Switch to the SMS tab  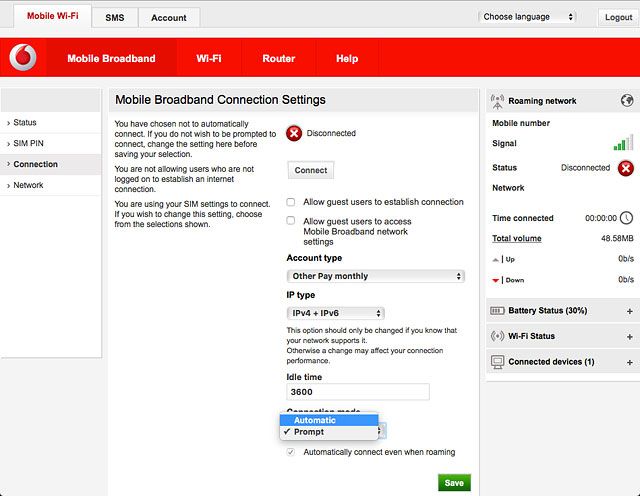click(115, 18)
